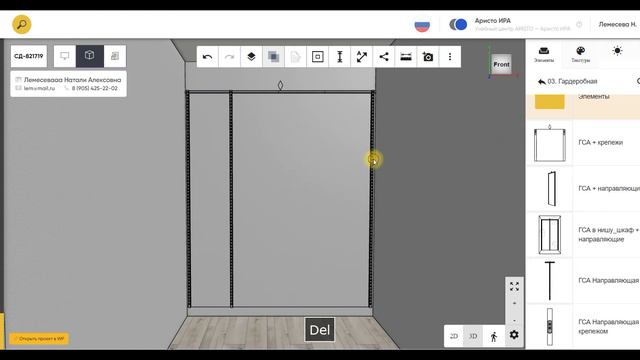Click the ruler measurement tool

[x=406, y=57]
